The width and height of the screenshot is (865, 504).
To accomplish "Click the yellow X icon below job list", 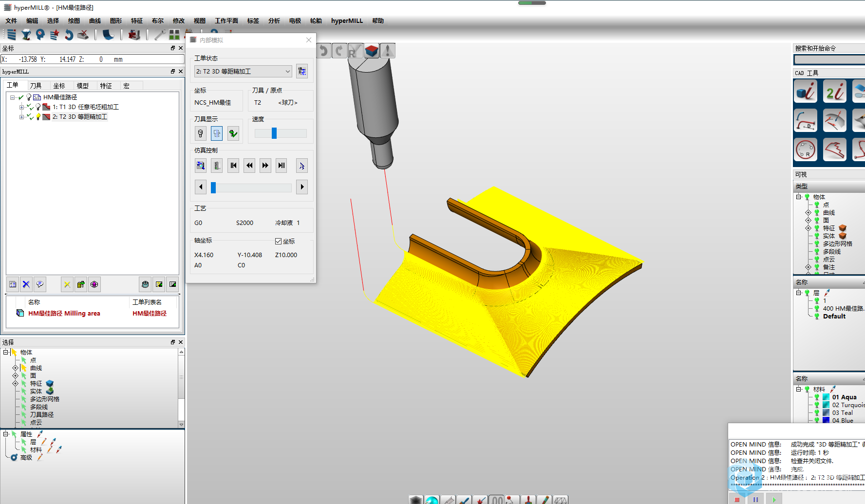I will tap(67, 284).
